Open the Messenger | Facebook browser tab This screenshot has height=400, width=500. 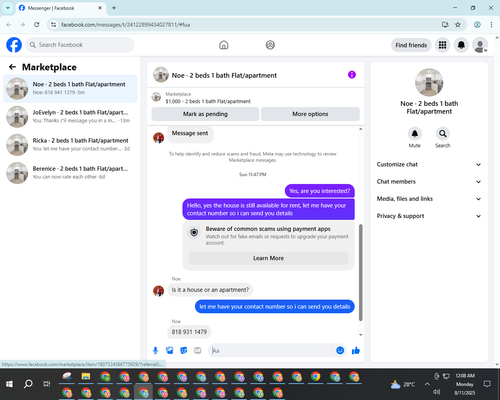pyautogui.click(x=61, y=8)
